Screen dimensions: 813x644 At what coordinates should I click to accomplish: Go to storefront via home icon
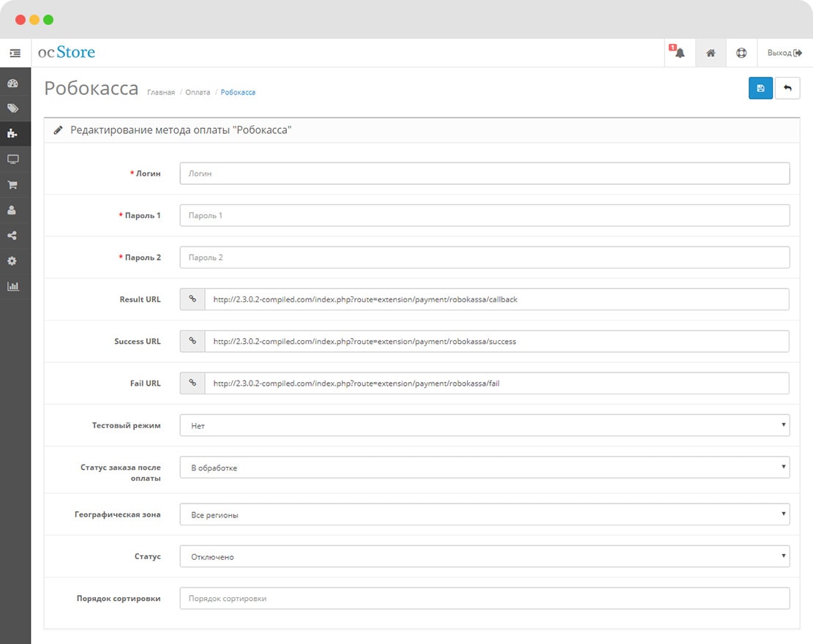(x=711, y=53)
